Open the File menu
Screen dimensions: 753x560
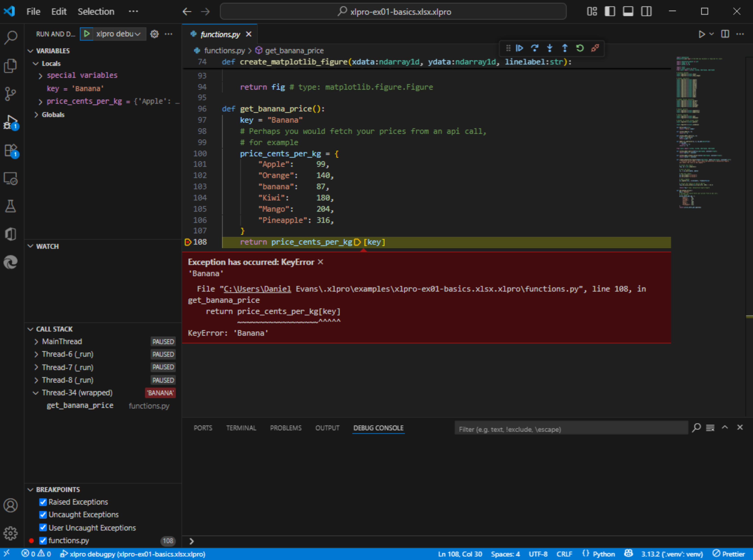[x=33, y=11]
